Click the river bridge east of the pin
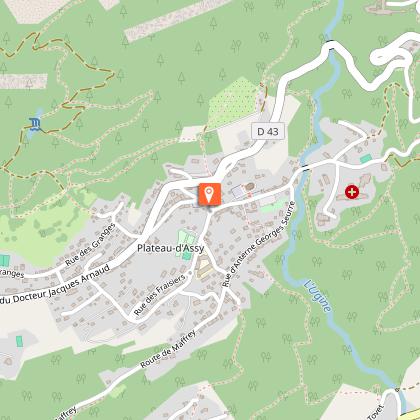 [304, 167]
